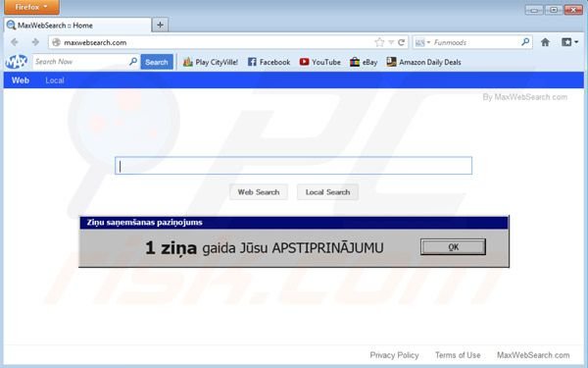Open the bookmarks menu button
This screenshot has width=588, height=368.
tap(569, 42)
